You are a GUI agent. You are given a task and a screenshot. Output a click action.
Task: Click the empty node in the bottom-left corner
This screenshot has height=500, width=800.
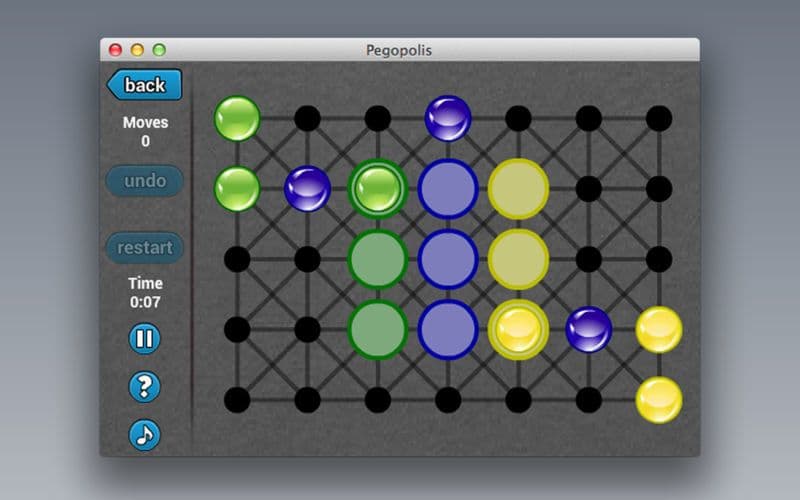click(x=237, y=400)
